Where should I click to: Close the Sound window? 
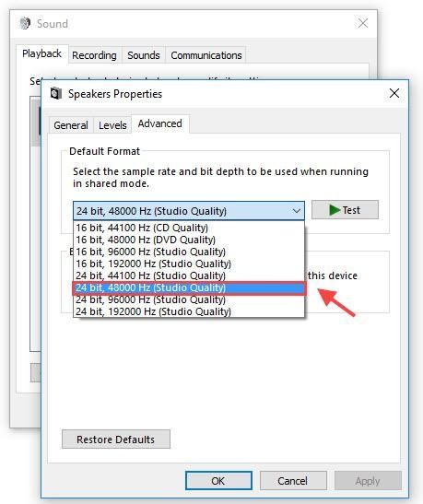coord(363,23)
